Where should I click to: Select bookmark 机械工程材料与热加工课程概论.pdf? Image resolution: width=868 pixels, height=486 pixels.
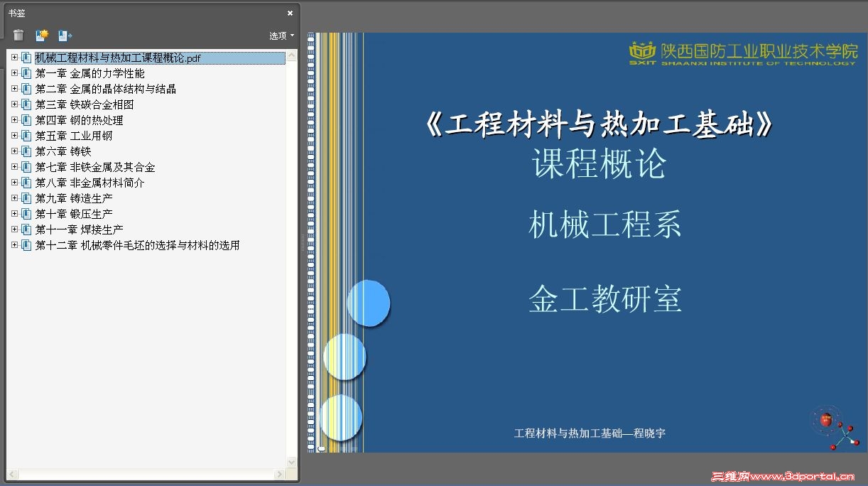click(x=118, y=58)
